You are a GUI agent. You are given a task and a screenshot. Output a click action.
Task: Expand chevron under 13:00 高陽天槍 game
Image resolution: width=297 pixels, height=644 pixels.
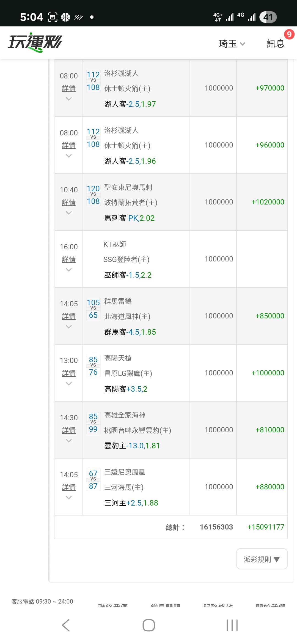pyautogui.click(x=69, y=384)
